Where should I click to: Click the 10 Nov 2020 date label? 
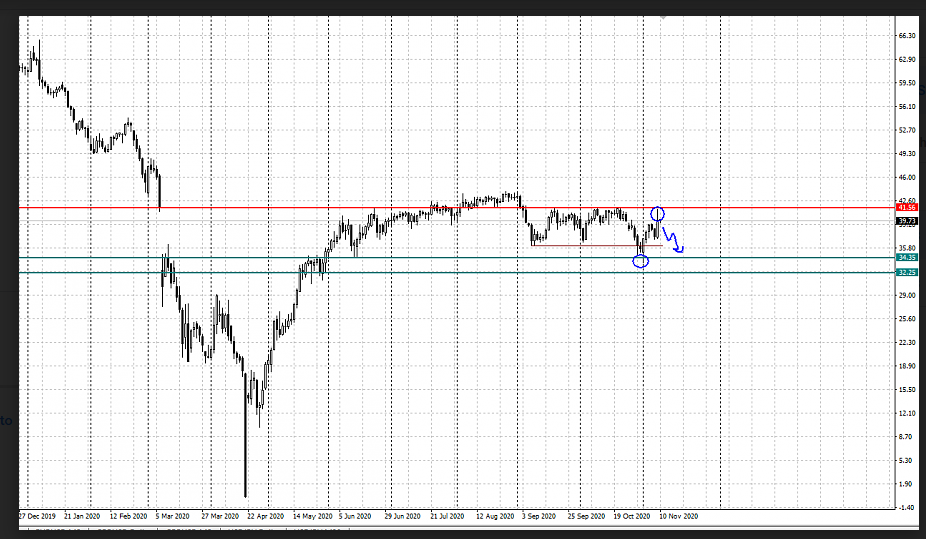pos(678,516)
